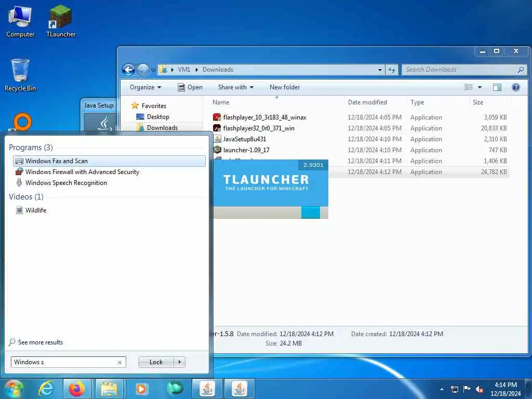Open Windows Media Player from the taskbar

pyautogui.click(x=141, y=389)
